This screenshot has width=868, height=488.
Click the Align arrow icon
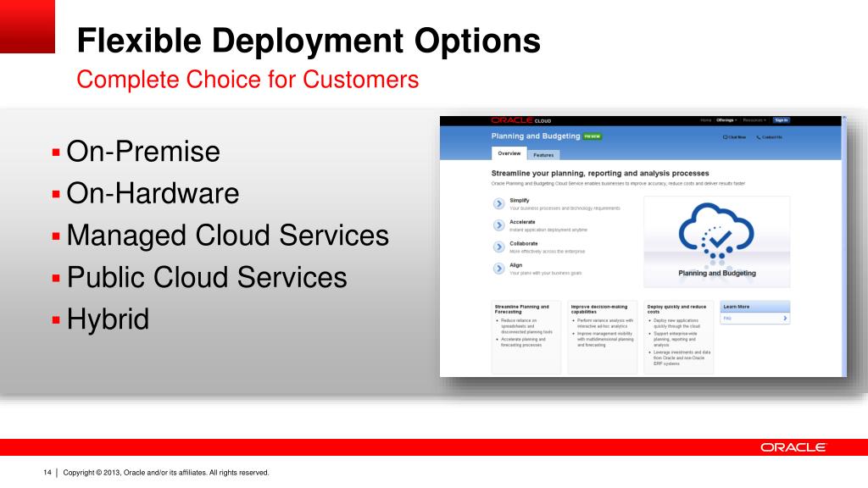point(498,269)
